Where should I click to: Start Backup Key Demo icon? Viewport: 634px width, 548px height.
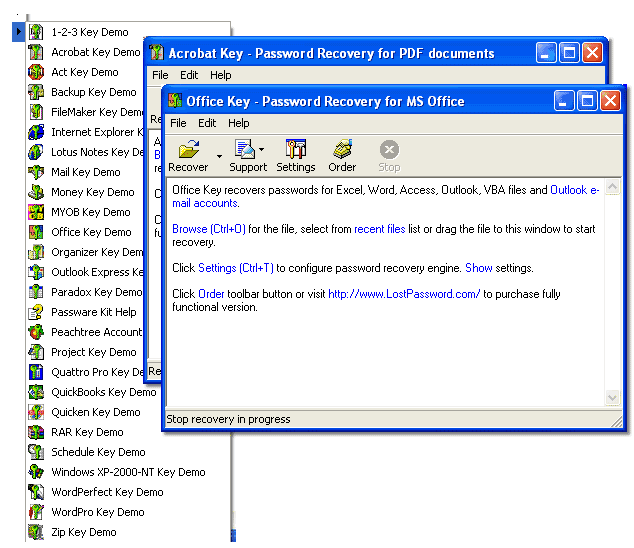point(36,92)
